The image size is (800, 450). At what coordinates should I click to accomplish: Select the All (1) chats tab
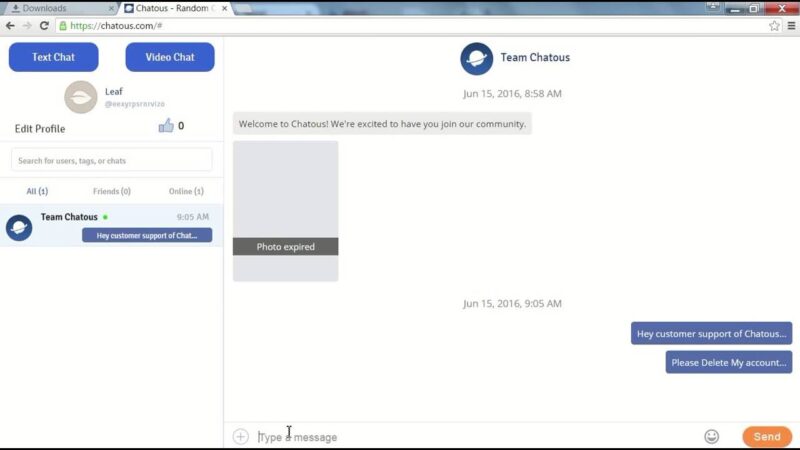pos(37,191)
